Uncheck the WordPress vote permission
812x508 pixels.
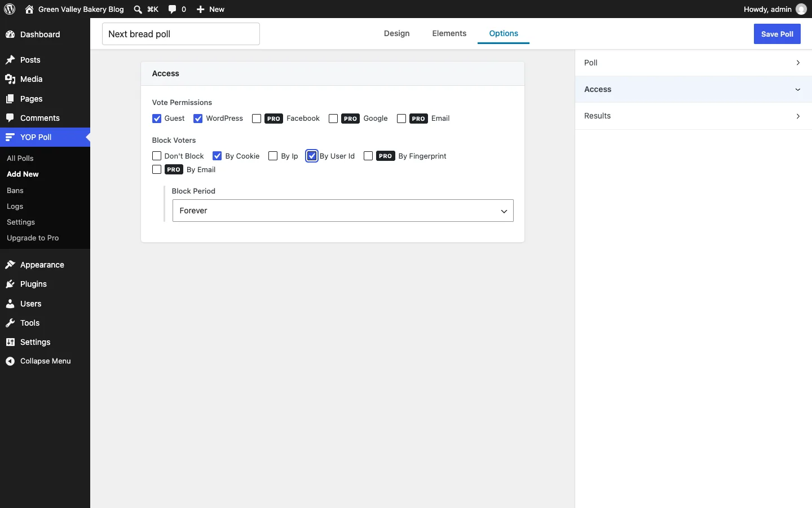198,119
